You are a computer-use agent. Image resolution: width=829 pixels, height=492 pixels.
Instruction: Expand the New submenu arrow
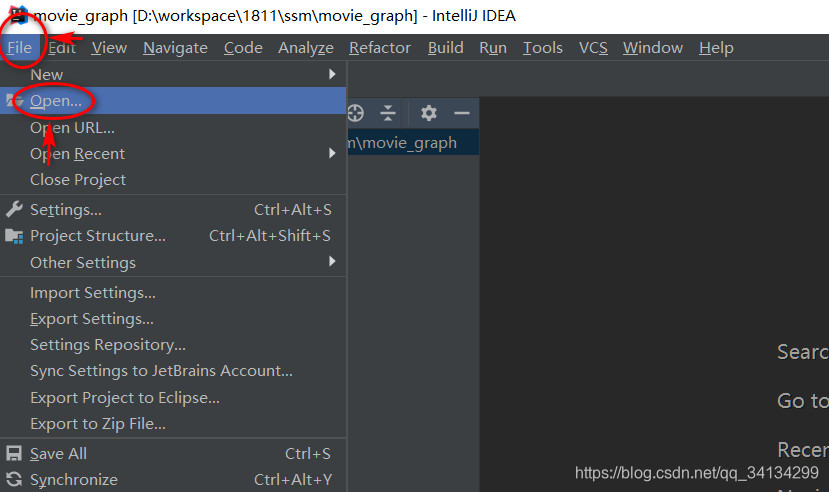coord(332,74)
